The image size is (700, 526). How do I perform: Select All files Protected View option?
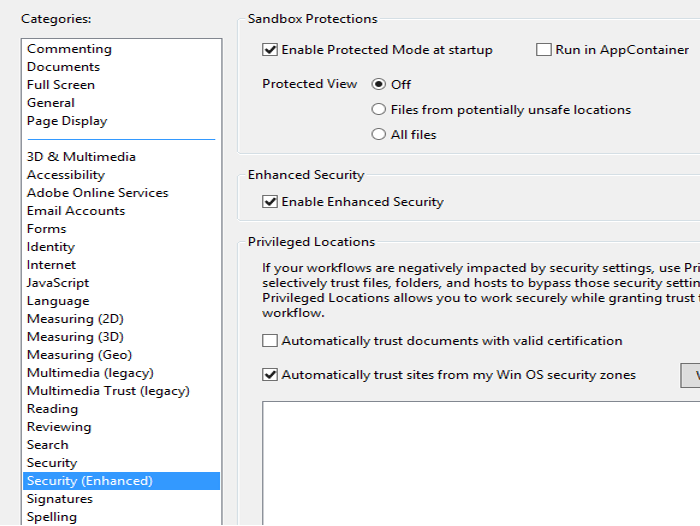click(379, 135)
